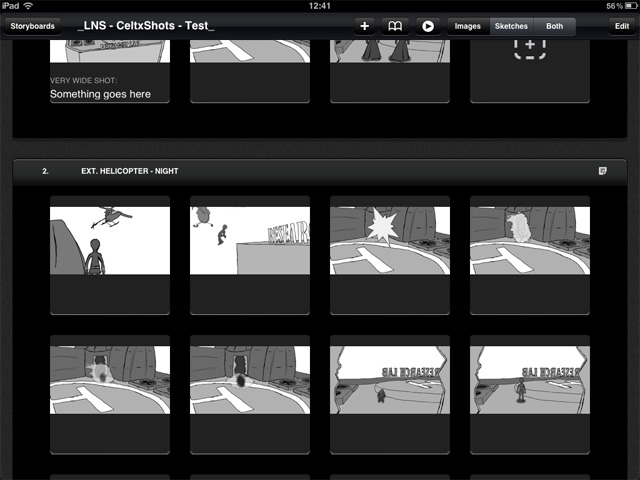Open mirrored Research Lab sketch with crouching figure

pos(390,380)
